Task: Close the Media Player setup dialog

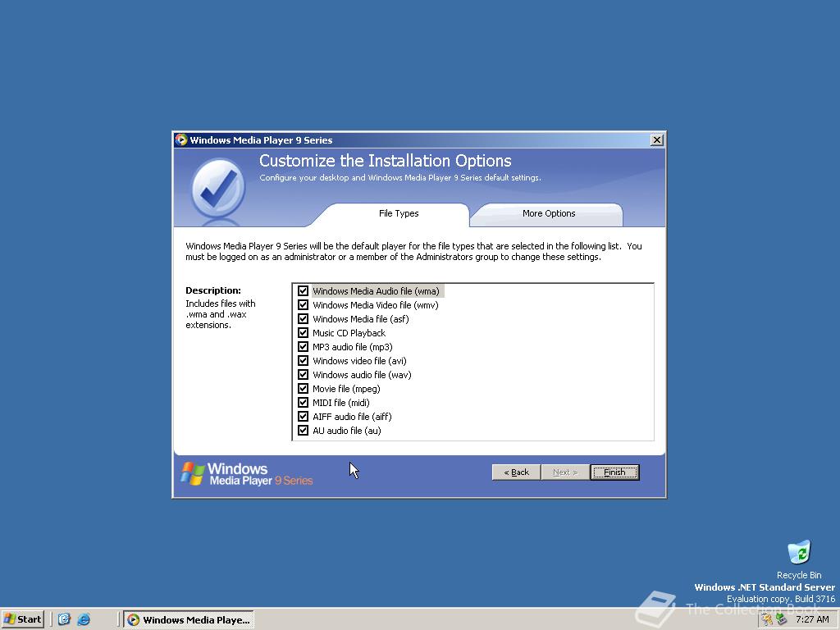Action: [657, 139]
